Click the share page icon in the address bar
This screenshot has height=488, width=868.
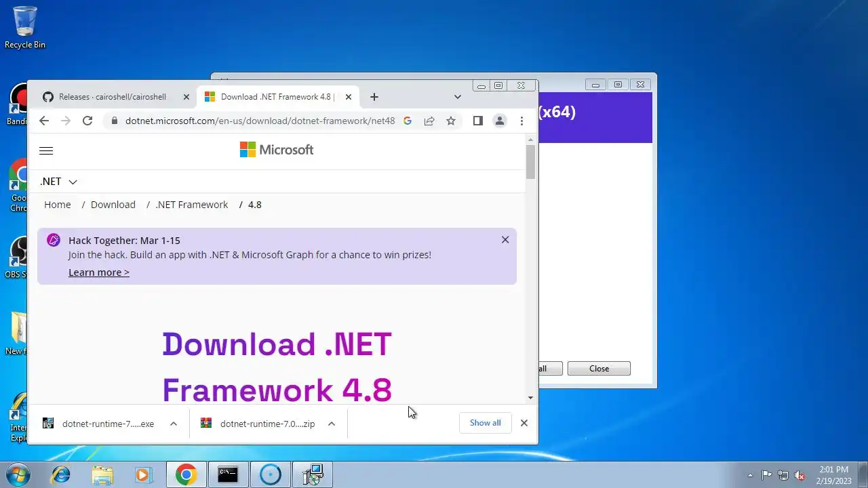click(429, 121)
